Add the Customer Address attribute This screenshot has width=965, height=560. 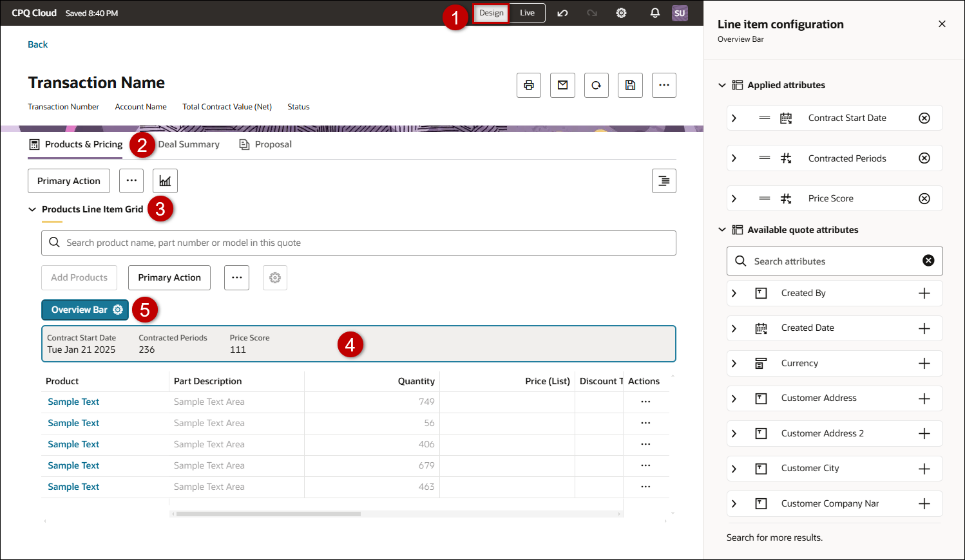[924, 398]
